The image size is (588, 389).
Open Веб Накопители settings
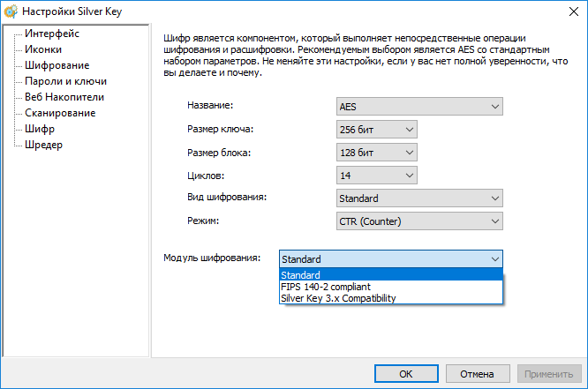(64, 97)
